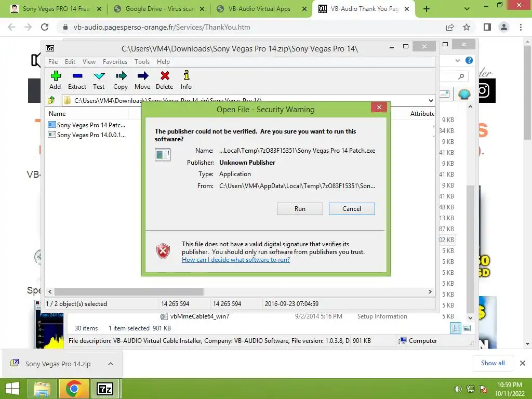532x399 pixels.
Task: Select Sony Vegas Pro 14 Patch file row
Action: (x=87, y=125)
